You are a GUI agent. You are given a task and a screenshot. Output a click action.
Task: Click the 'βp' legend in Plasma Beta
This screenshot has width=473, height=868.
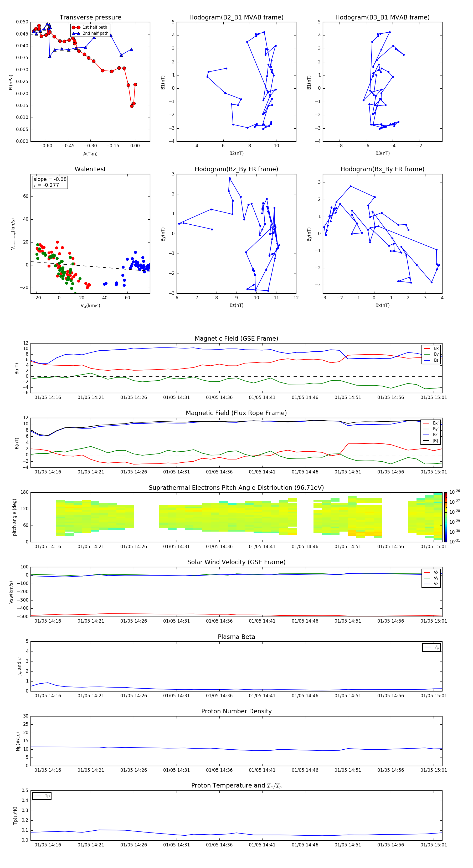coord(431,647)
